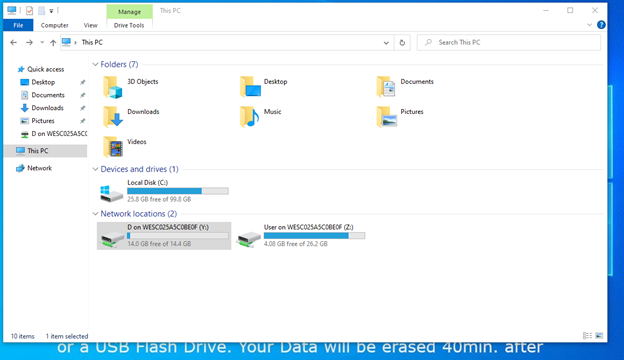Select the Local Disk (C:) drive icon
This screenshot has width=624, height=360.
point(111,193)
